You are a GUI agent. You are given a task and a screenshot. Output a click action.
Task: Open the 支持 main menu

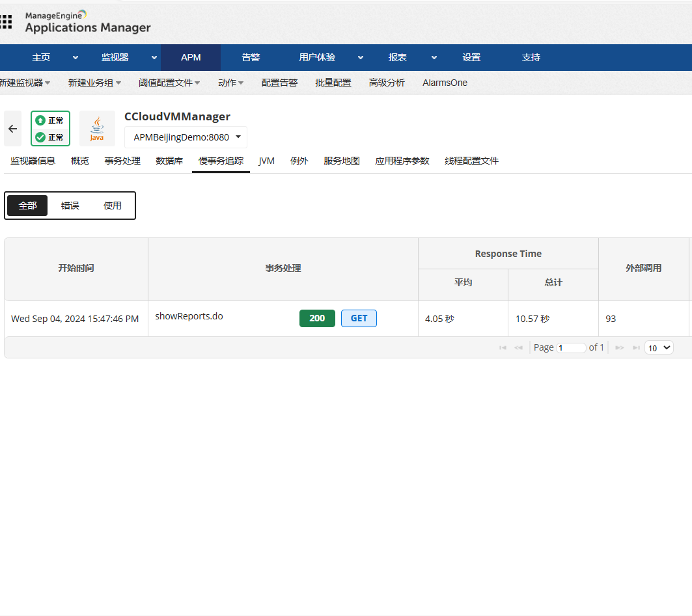pos(531,57)
